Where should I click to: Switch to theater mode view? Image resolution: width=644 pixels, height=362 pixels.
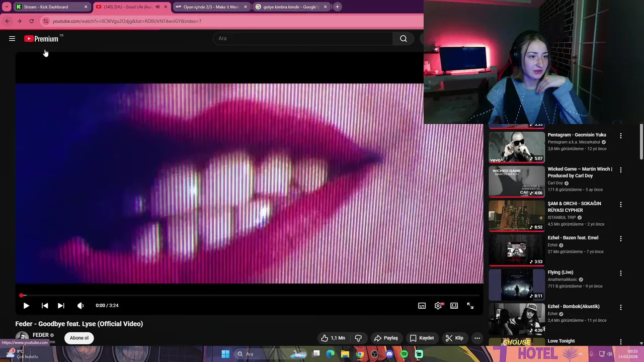coord(454,306)
